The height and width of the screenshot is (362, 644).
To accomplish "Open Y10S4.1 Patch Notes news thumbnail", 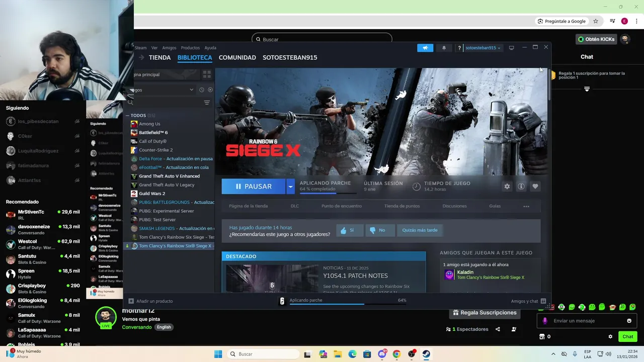I will (x=272, y=278).
